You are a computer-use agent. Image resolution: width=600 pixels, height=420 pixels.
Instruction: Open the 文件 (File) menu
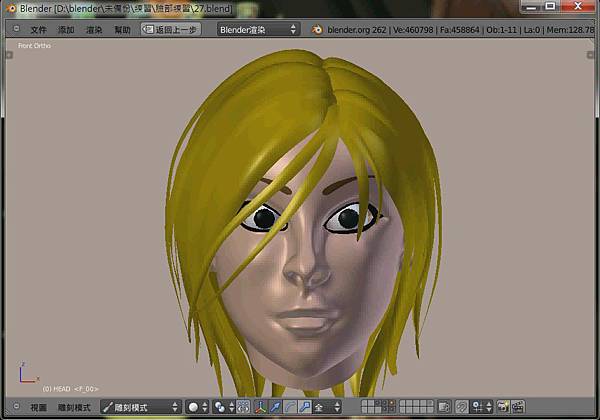coord(38,30)
